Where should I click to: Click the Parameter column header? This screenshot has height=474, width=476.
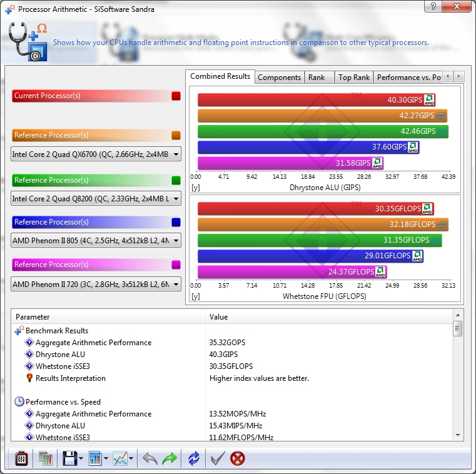click(108, 317)
